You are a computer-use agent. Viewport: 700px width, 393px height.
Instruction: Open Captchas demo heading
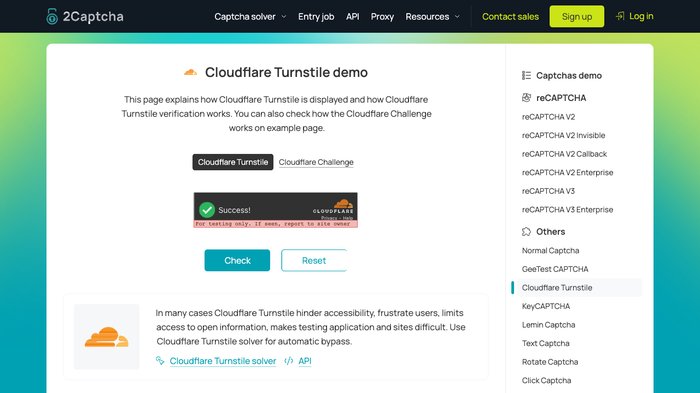click(x=569, y=75)
